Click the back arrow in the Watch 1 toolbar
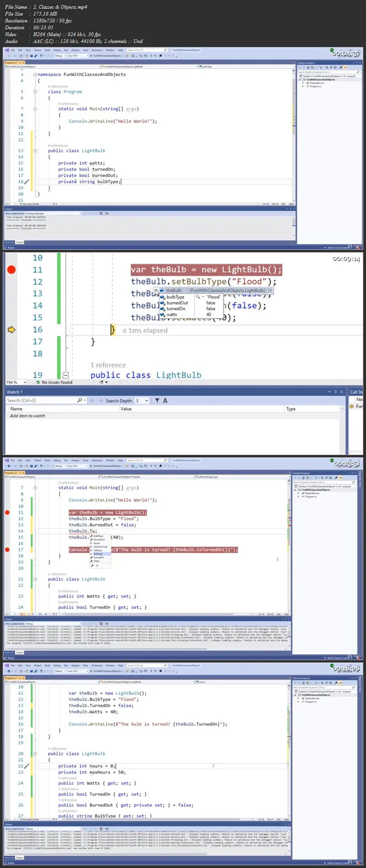 coord(93,401)
